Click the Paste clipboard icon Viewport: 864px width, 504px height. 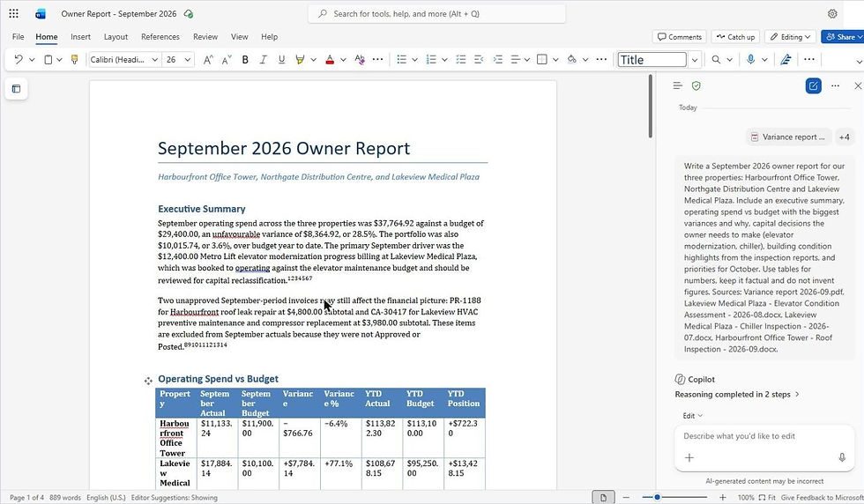(48, 60)
